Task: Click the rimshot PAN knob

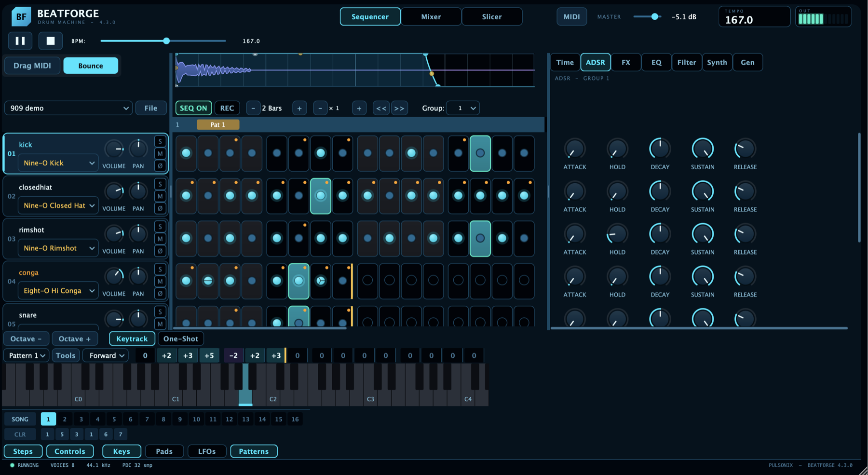Action: (x=138, y=234)
